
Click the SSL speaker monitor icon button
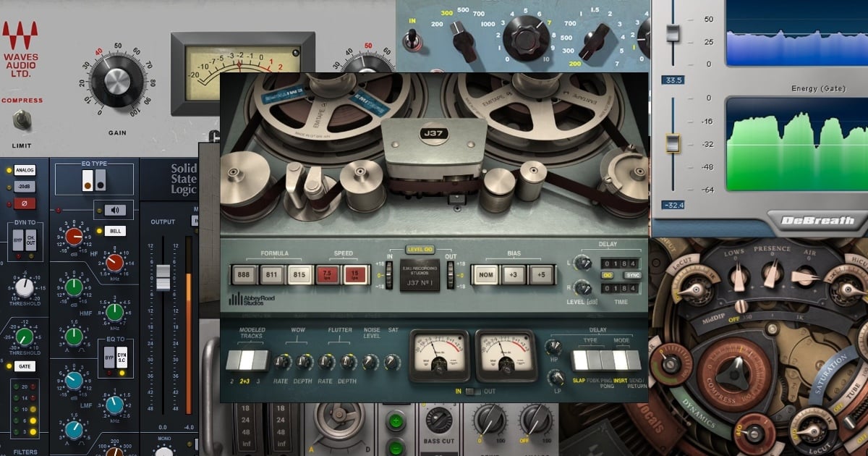click(x=115, y=211)
